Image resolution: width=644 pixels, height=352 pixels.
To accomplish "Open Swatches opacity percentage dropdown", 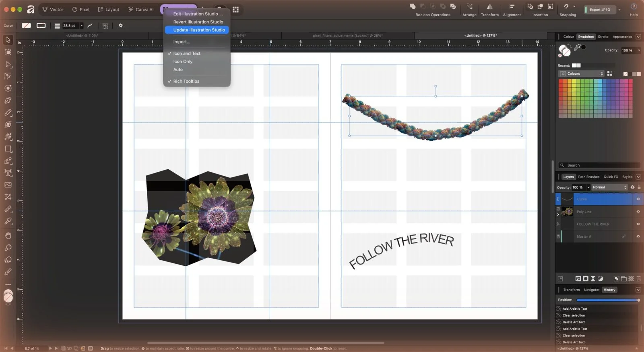I will [639, 50].
